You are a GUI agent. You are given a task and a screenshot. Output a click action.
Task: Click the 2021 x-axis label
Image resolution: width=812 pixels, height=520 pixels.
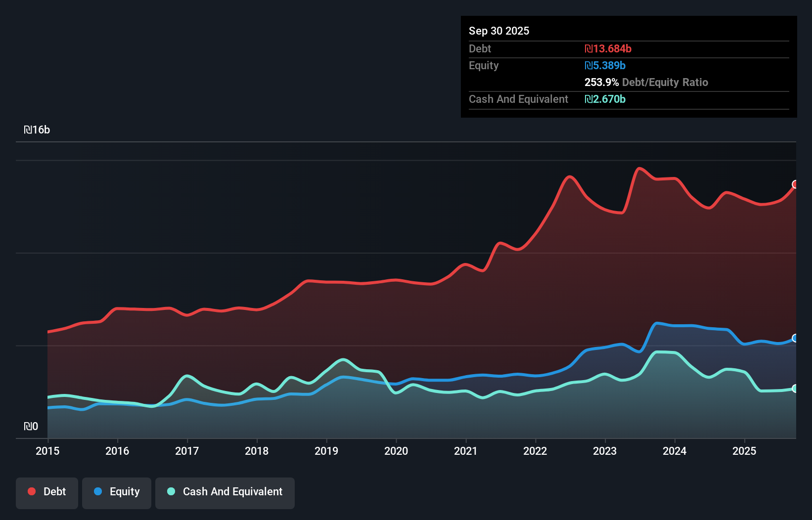coord(466,451)
